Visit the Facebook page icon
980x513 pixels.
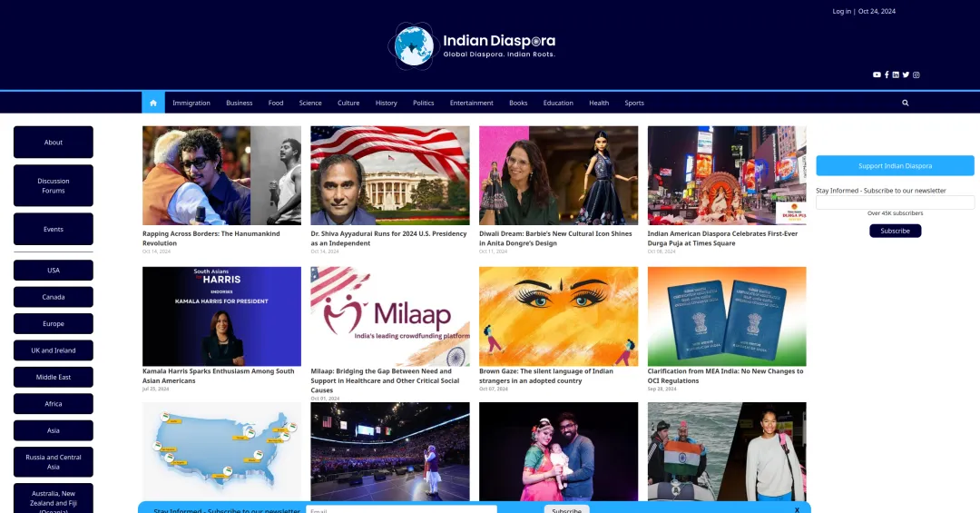887,74
